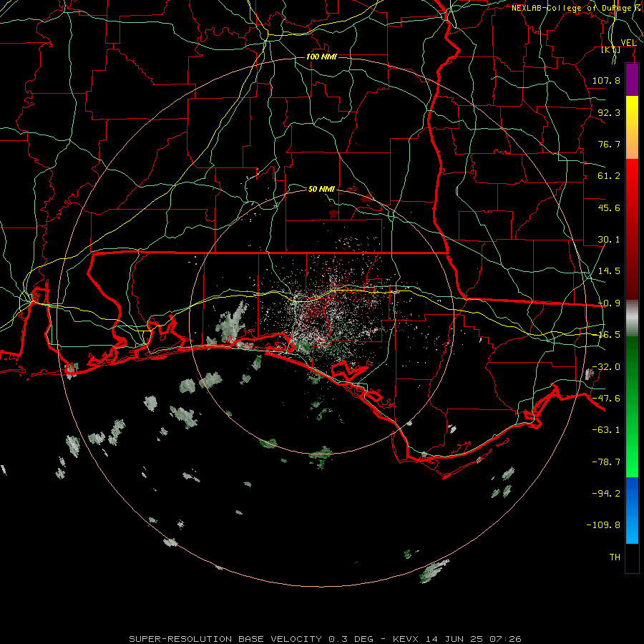Click the "61.2" scale value
The height and width of the screenshot is (644, 644).
(x=609, y=176)
